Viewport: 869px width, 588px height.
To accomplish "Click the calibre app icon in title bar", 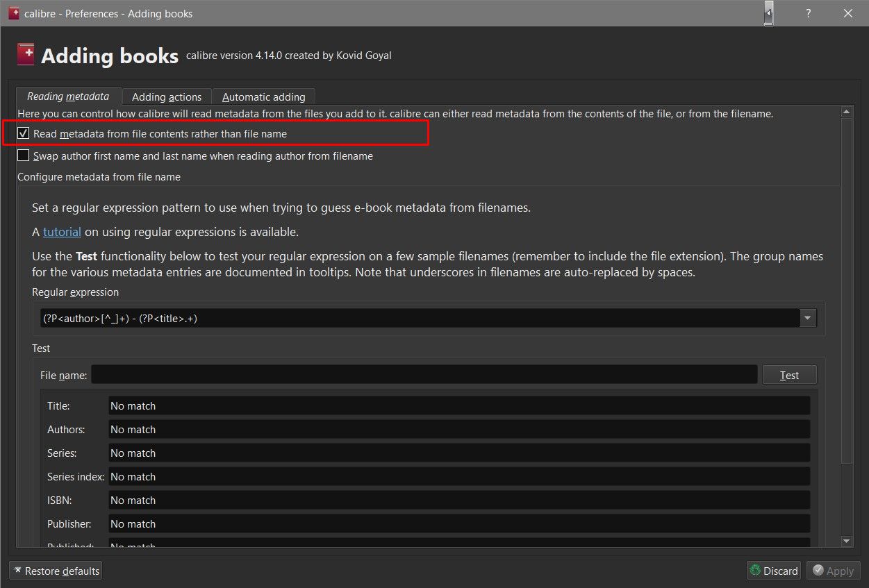I will [13, 13].
